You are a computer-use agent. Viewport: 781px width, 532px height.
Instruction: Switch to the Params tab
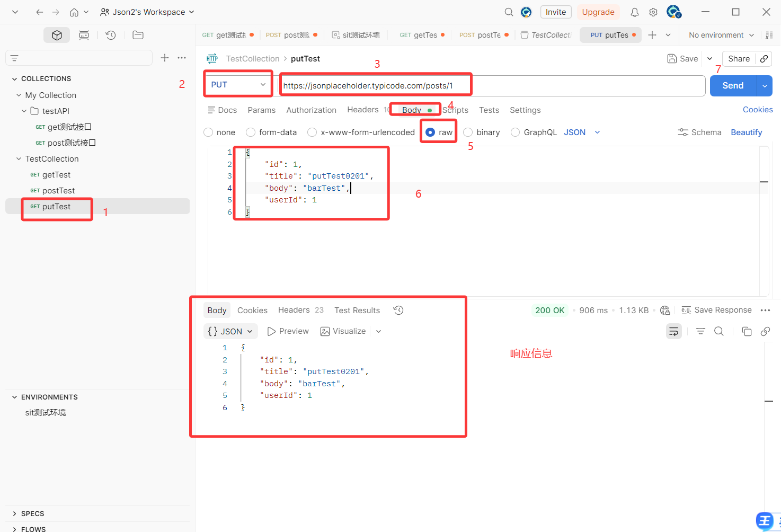[261, 110]
